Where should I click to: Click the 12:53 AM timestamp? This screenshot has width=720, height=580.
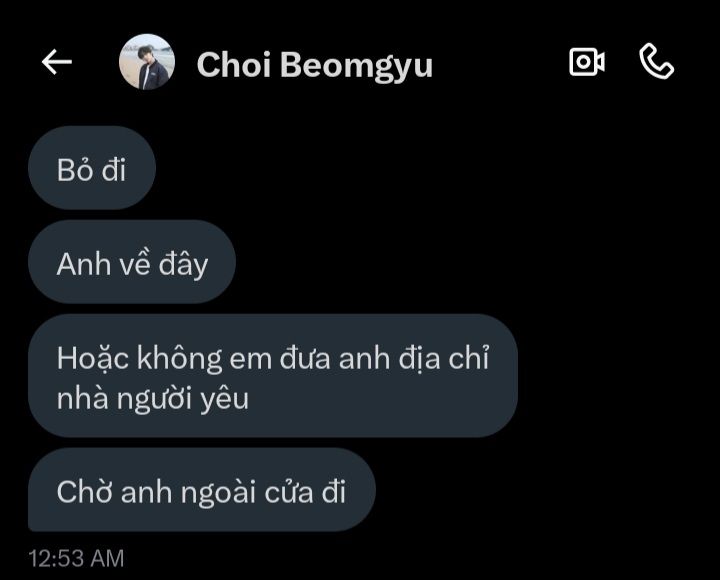click(76, 559)
